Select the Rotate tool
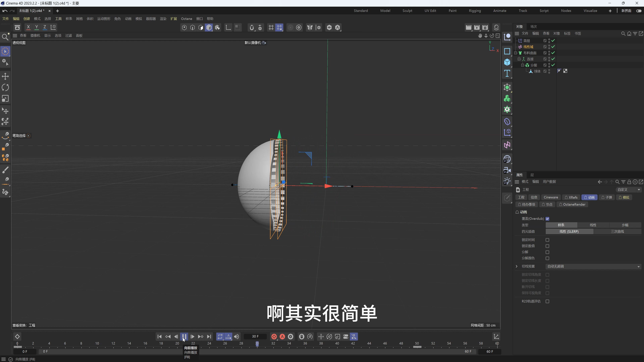Screen dimensions: 644x362 click(5, 87)
